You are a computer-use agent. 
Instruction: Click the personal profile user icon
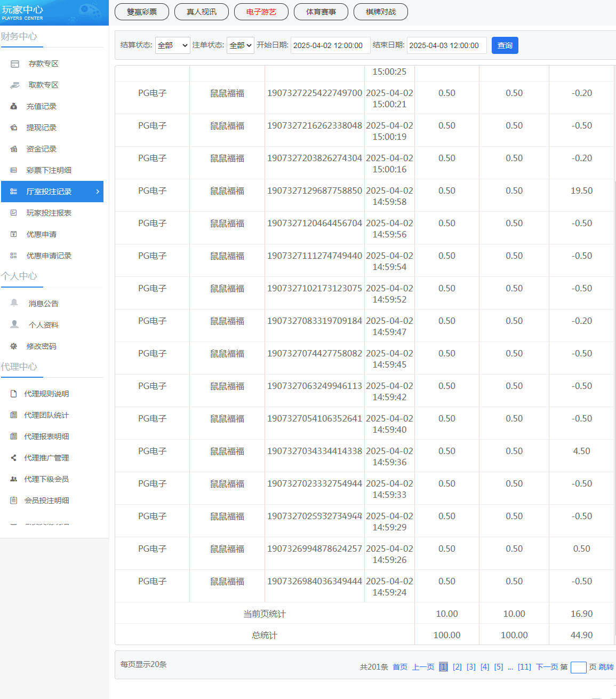(x=14, y=324)
